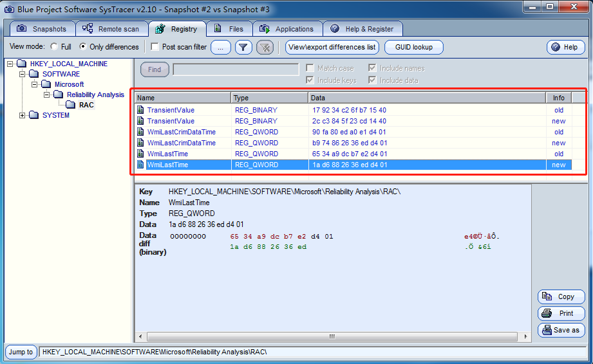Click the details panel horizontal scrollbar thumb
593x364 pixels.
pyautogui.click(x=332, y=336)
